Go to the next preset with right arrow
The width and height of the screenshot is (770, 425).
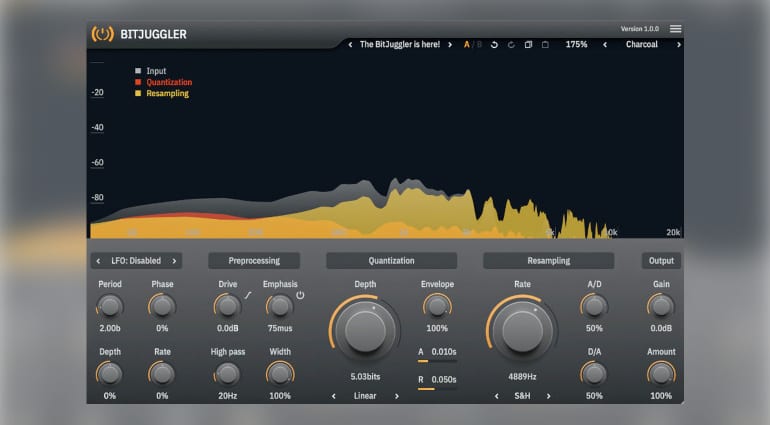coord(450,45)
